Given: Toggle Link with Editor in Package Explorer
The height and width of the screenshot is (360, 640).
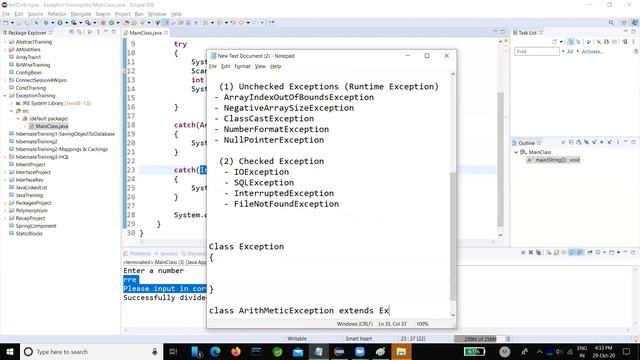Looking at the screenshot, I should click(79, 32).
